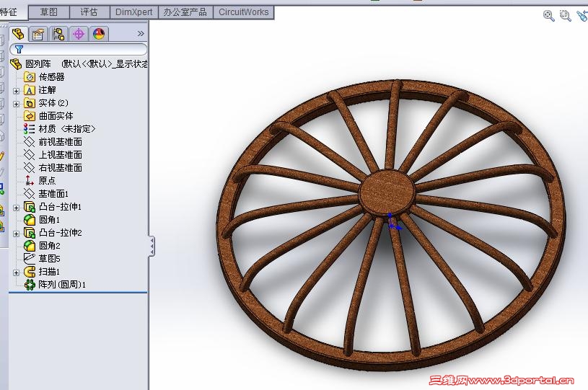588x390 pixels.
Task: Expand more manager tabs chevron
Action: [x=141, y=33]
